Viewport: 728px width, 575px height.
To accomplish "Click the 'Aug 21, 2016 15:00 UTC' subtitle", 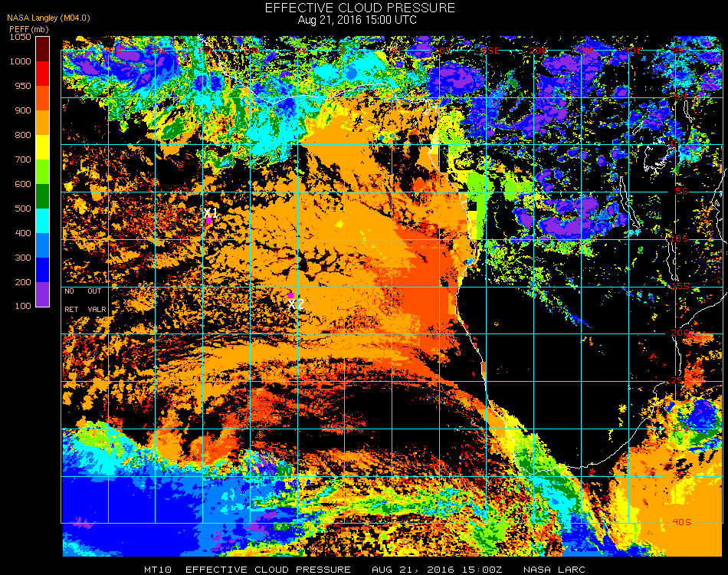I will [x=357, y=20].
